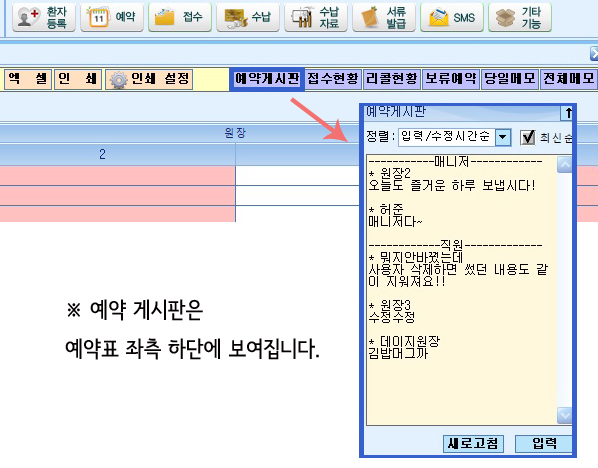Image resolution: width=598 pixels, height=468 pixels.
Task: Click the 데이지원장 post entry
Action: [404, 347]
